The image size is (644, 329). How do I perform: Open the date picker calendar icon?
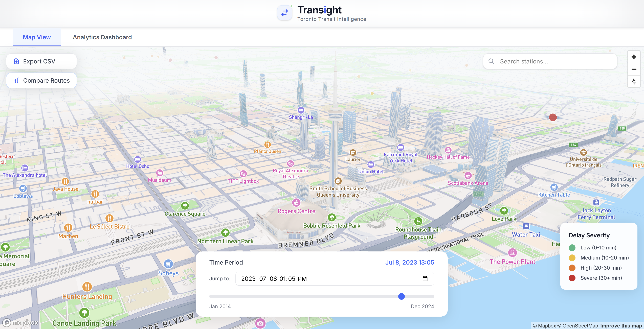tap(425, 278)
